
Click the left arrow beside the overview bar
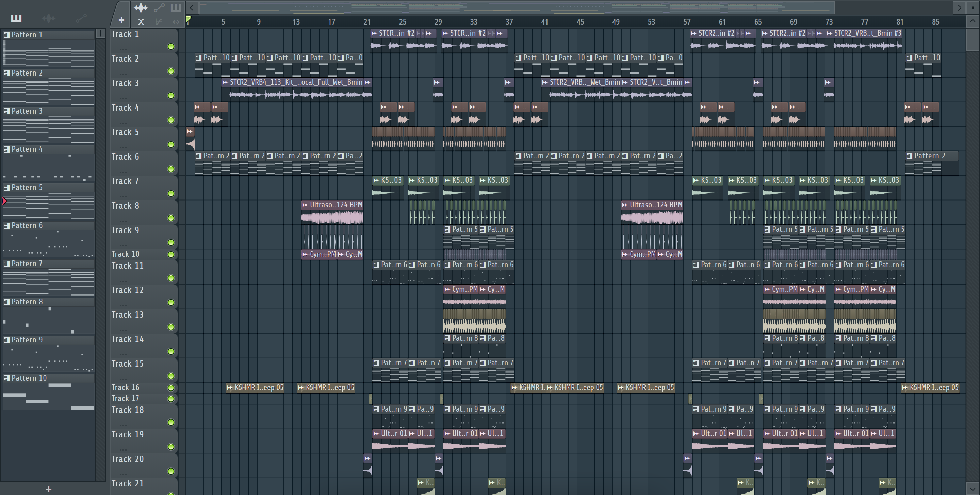[192, 7]
